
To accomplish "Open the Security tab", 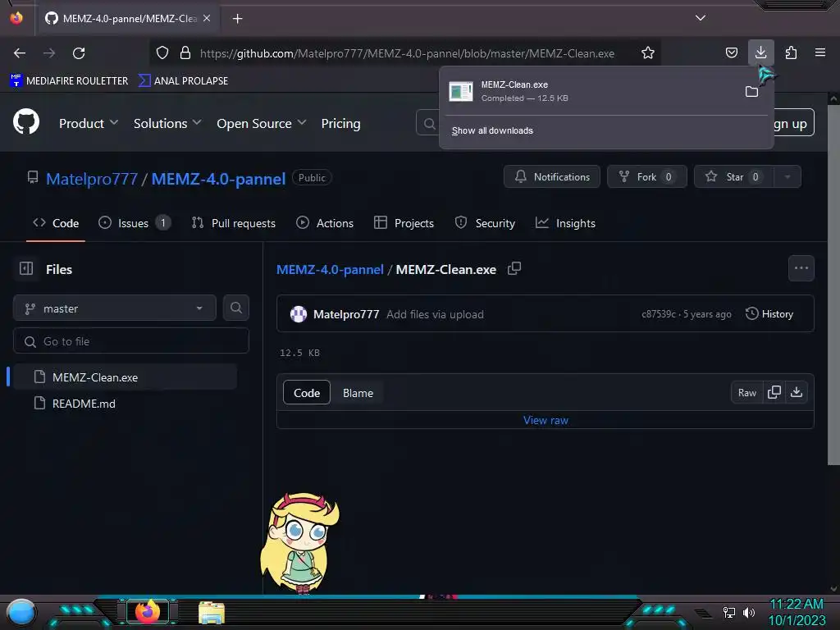I will tap(485, 223).
